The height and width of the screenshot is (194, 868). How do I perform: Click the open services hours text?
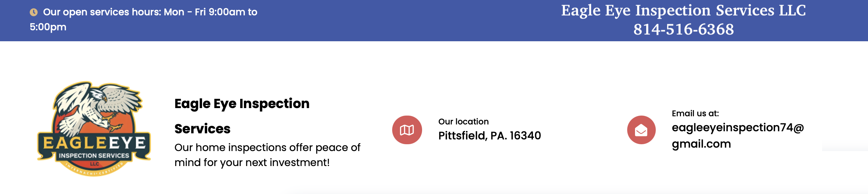click(150, 12)
